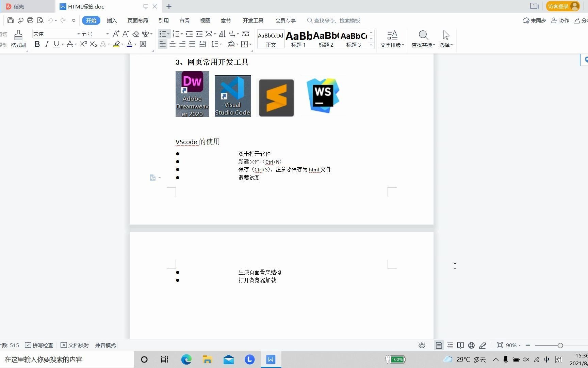Toggle bullet list button
The image size is (588, 368).
163,34
